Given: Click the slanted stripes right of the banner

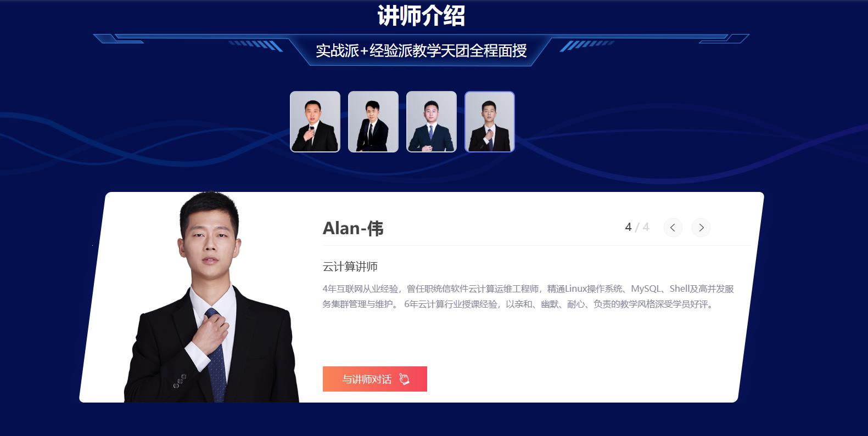Looking at the screenshot, I should [x=587, y=46].
